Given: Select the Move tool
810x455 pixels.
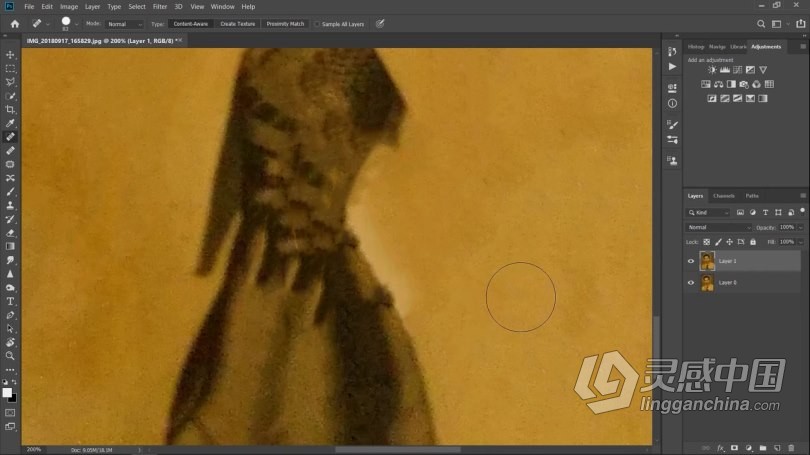Looking at the screenshot, I should (10, 55).
